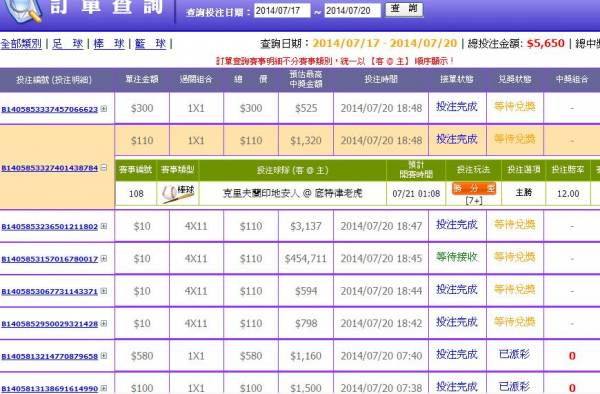Click the 過關組合 column header
600x394 pixels.
click(196, 79)
